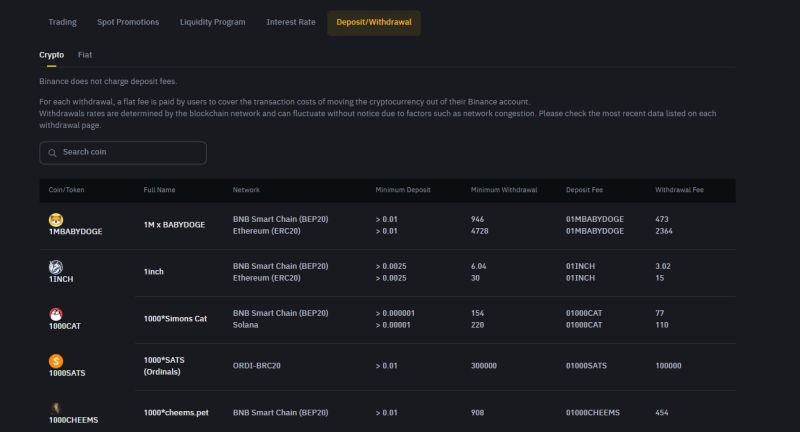Click the full name '1000*SATS (Ordinals)'
The height and width of the screenshot is (432, 800).
(x=164, y=366)
